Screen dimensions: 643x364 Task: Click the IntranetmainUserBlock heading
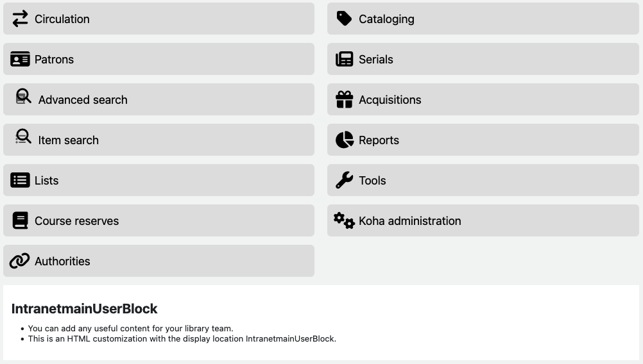click(x=85, y=309)
